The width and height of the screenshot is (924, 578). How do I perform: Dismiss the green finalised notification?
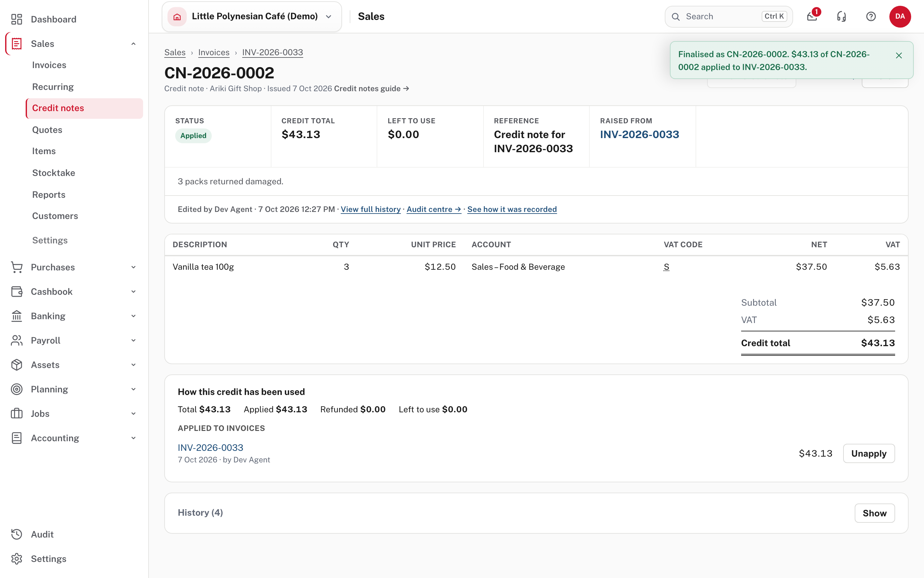coord(899,56)
